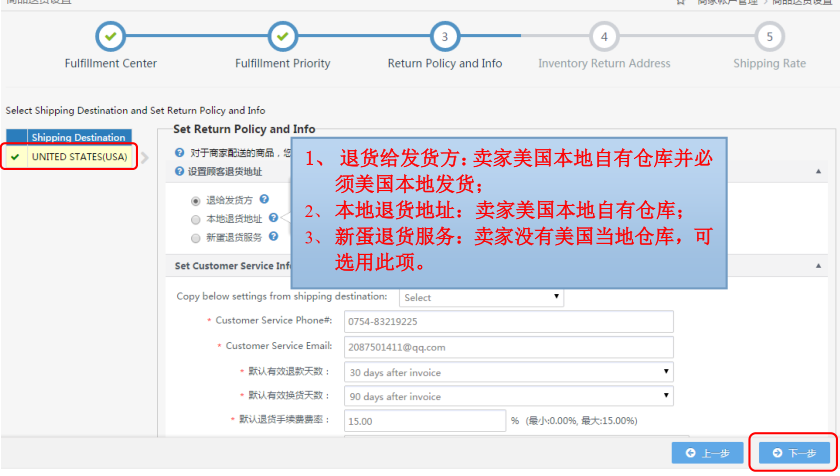Click the Customer Service Phone# input field
Image resolution: width=840 pixels, height=476 pixels.
[508, 321]
